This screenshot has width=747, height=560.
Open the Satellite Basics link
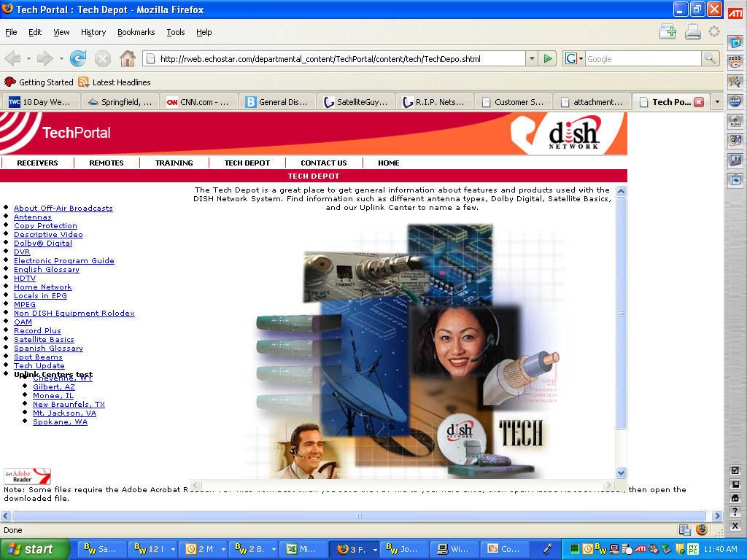[x=44, y=340]
